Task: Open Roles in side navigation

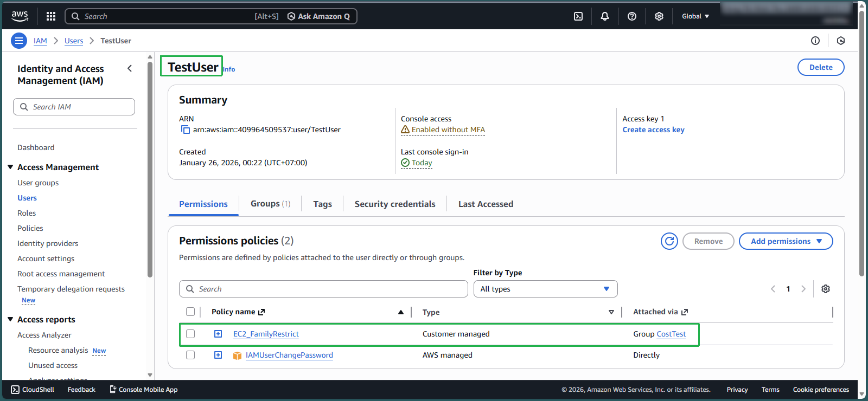Action: point(27,213)
